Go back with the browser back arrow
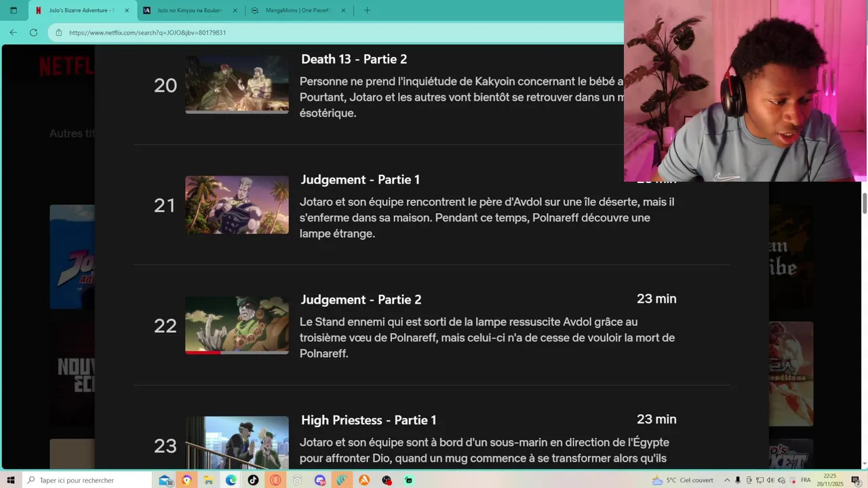 14,32
